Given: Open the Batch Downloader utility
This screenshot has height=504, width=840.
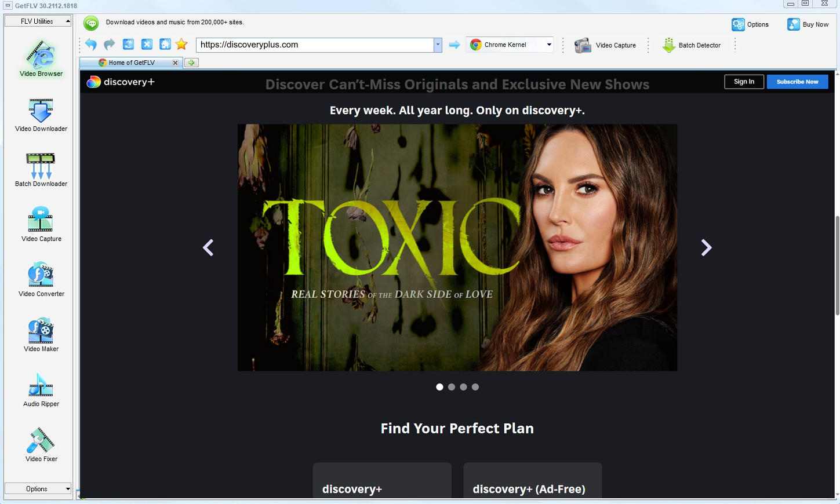Looking at the screenshot, I should [41, 170].
